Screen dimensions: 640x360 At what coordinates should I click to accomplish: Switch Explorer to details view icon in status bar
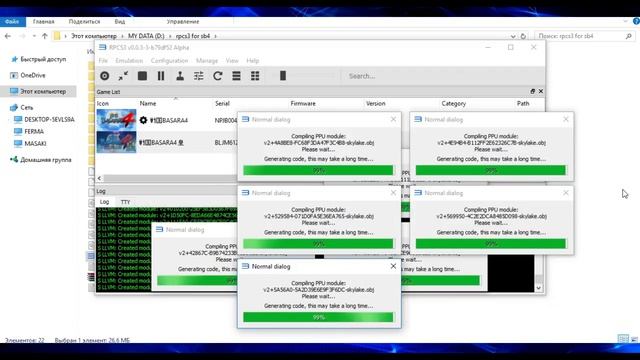pyautogui.click(x=623, y=338)
